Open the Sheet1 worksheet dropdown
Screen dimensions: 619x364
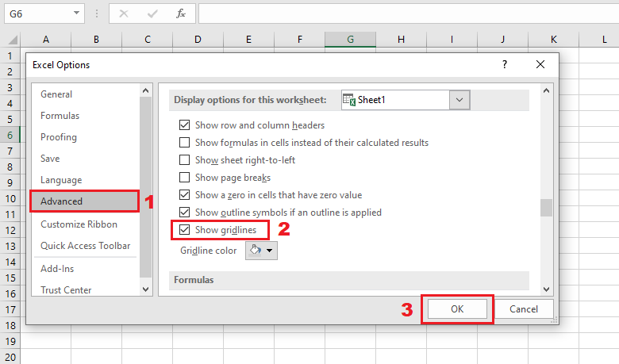coord(459,100)
